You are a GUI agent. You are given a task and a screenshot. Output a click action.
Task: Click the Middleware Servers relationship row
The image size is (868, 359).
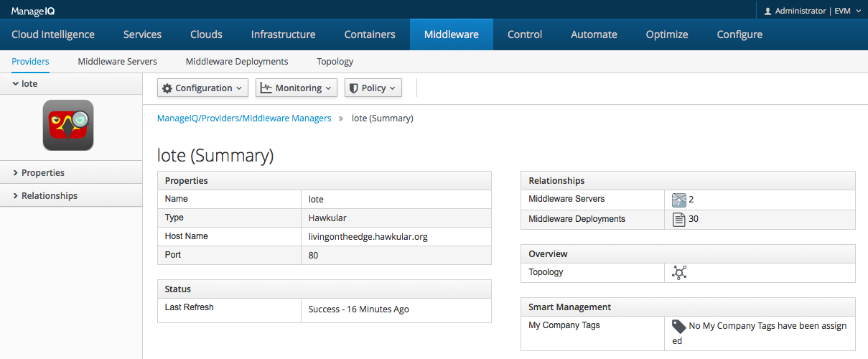688,199
